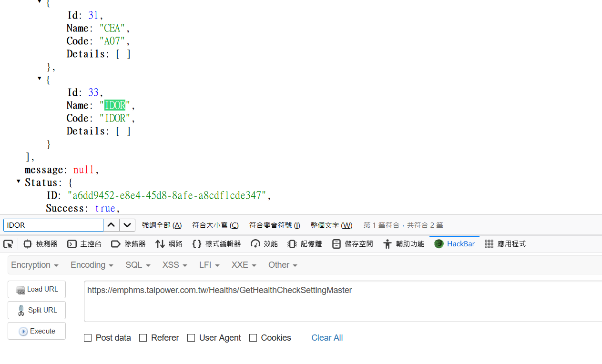Open the Encoding dropdown menu
The height and width of the screenshot is (364, 602).
pyautogui.click(x=92, y=265)
